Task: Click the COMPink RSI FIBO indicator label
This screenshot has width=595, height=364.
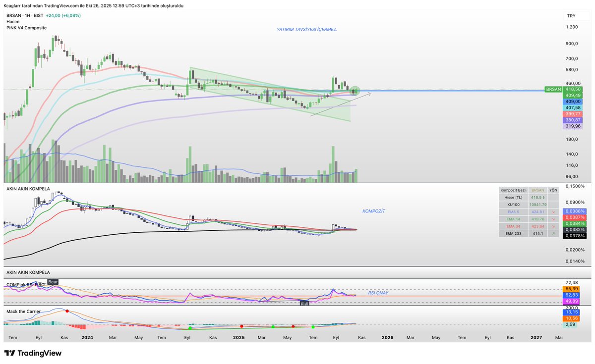Action: (x=26, y=285)
